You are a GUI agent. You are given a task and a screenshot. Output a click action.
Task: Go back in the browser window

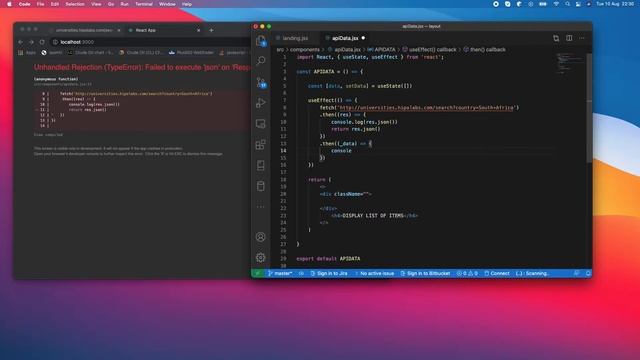coord(21,42)
